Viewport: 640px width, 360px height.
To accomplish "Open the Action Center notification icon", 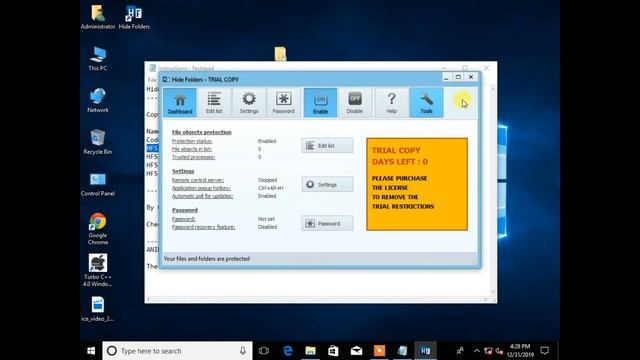I will [x=544, y=351].
